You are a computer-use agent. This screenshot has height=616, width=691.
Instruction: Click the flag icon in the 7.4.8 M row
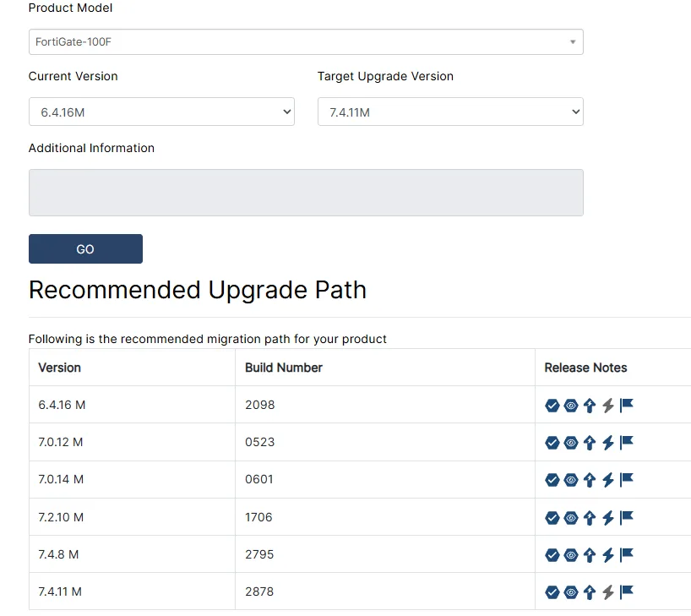[x=627, y=554]
